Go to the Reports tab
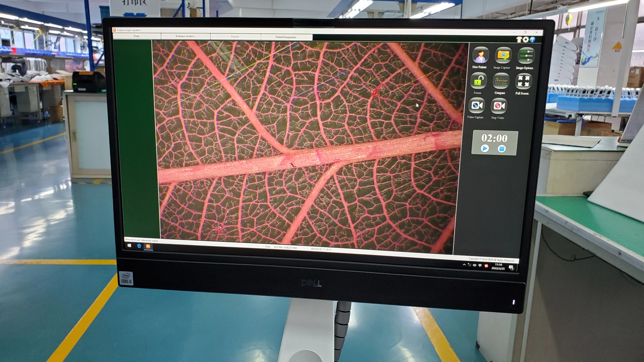The height and width of the screenshot is (362, 644). pyautogui.click(x=235, y=37)
